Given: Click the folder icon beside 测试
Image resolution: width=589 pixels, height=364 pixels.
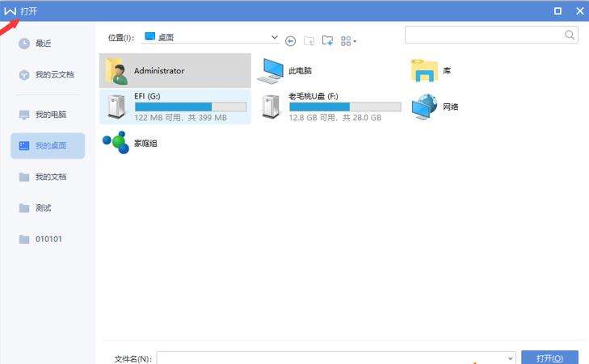Looking at the screenshot, I should tap(24, 208).
